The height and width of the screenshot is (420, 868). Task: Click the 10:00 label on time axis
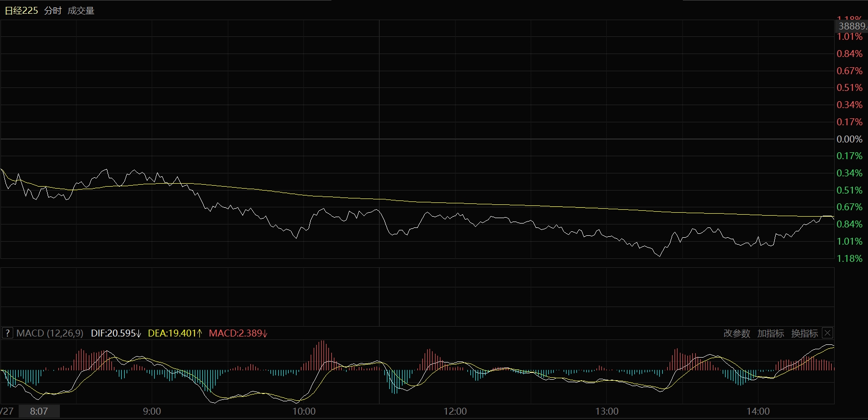tap(304, 411)
